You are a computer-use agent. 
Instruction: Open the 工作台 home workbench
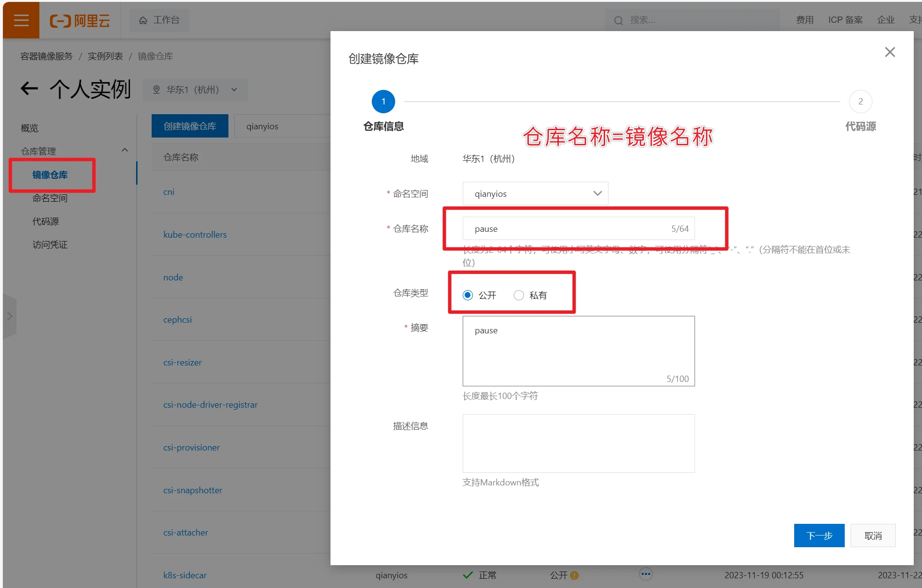159,20
